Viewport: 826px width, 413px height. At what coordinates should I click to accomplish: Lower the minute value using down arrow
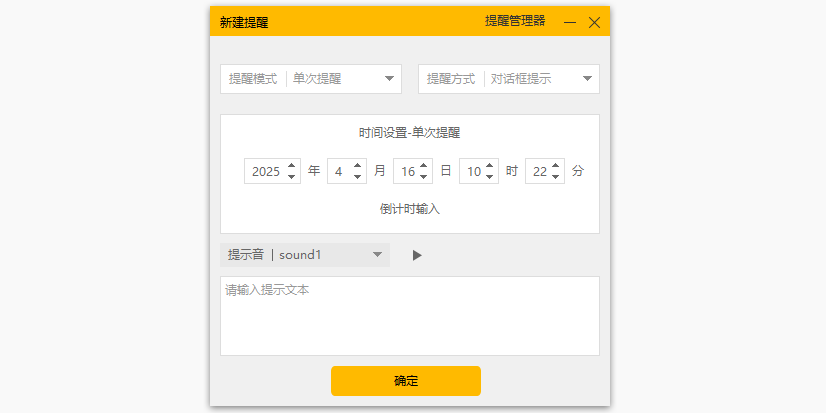556,177
